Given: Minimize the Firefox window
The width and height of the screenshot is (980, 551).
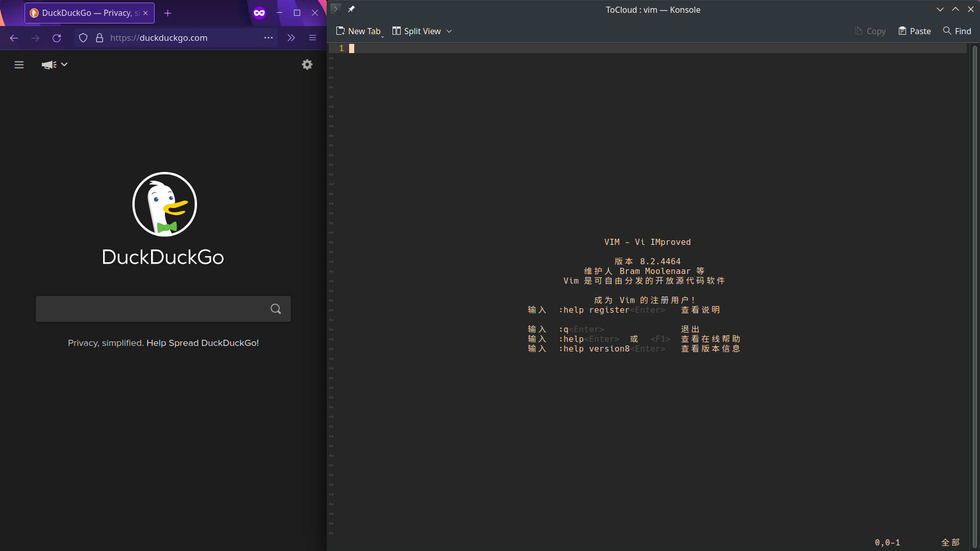Looking at the screenshot, I should coord(279,13).
